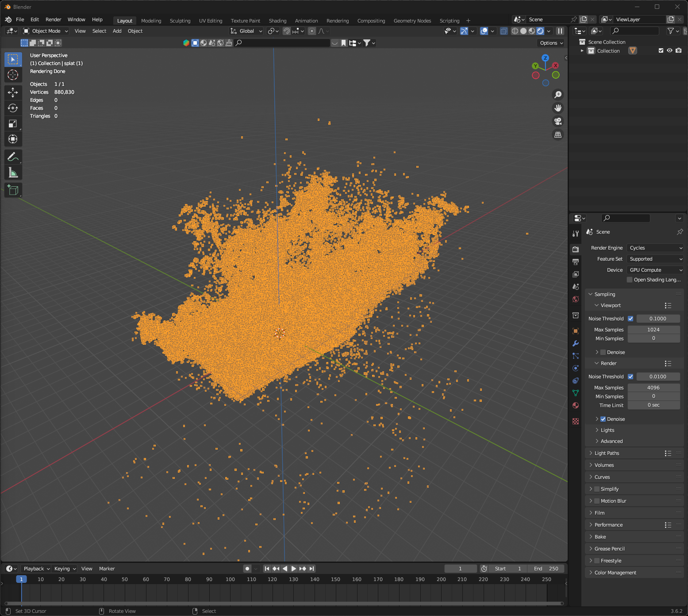Image resolution: width=688 pixels, height=616 pixels.
Task: Click the viewport zoom magnifier icon
Action: [558, 95]
